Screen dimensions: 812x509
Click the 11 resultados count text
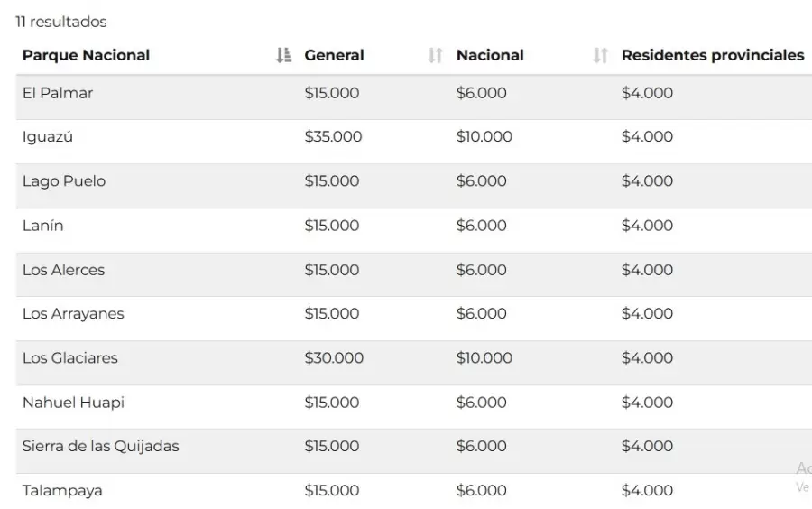tap(60, 22)
